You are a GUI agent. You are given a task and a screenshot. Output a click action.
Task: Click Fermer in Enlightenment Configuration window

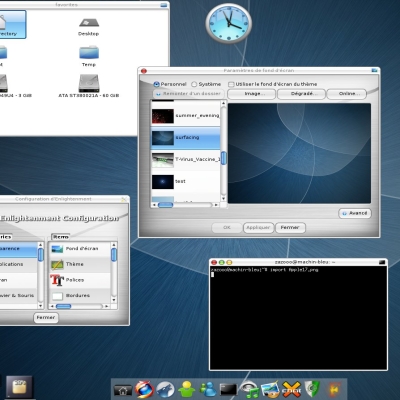[x=46, y=318]
